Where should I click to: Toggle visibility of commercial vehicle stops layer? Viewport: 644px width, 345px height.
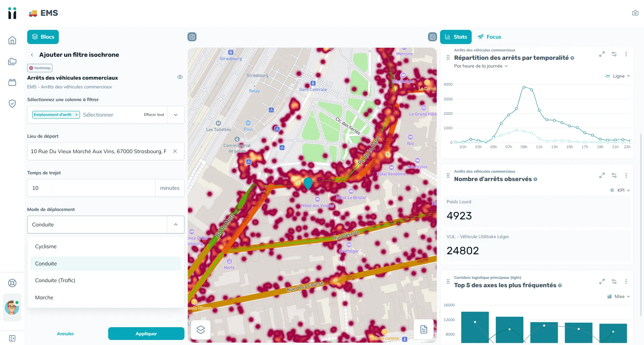(180, 77)
